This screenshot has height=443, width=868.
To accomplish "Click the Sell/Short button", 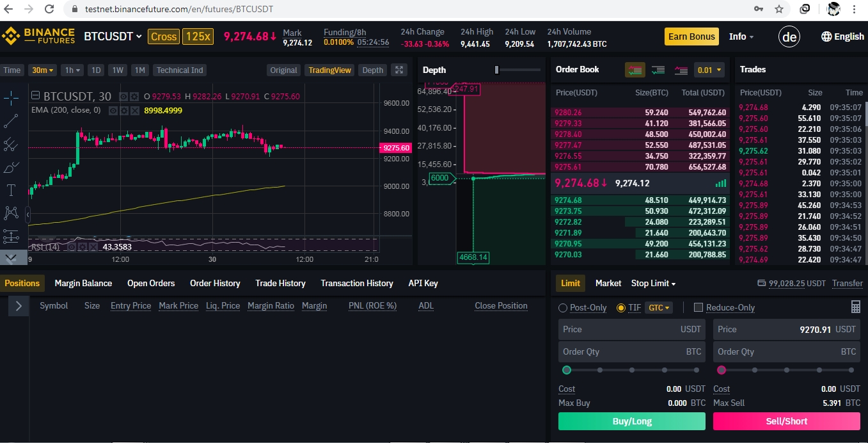I will 787,421.
